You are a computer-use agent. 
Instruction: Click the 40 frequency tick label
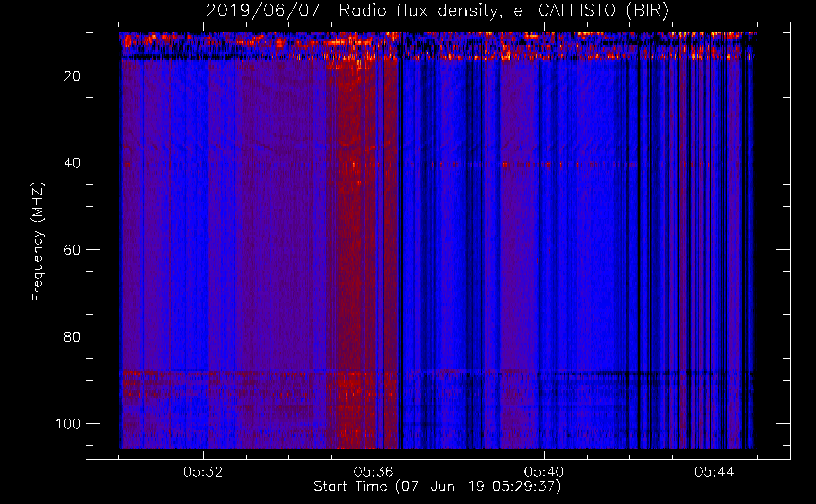[x=72, y=163]
